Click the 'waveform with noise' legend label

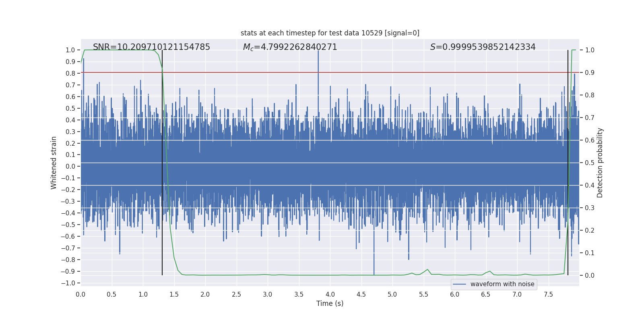[x=502, y=284]
